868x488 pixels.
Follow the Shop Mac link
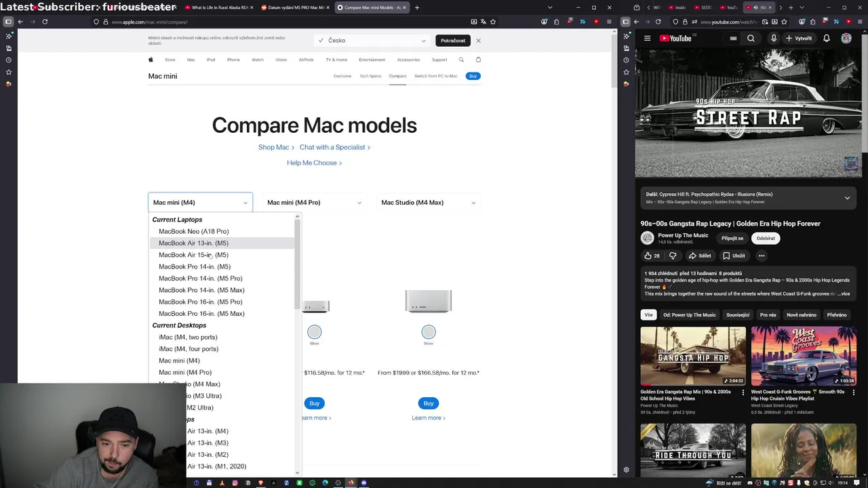click(276, 147)
